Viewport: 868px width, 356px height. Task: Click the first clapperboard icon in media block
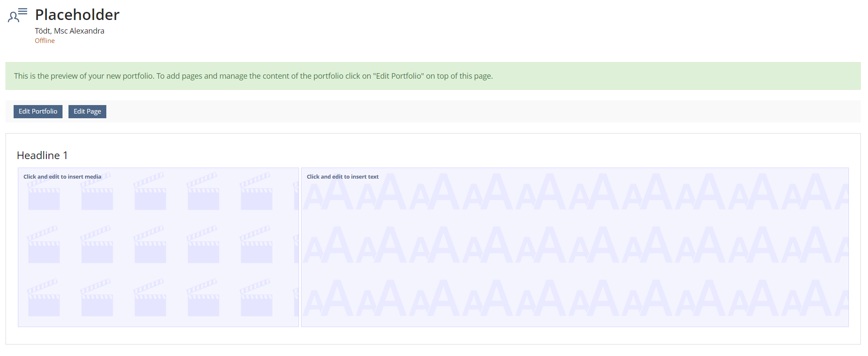pos(44,196)
